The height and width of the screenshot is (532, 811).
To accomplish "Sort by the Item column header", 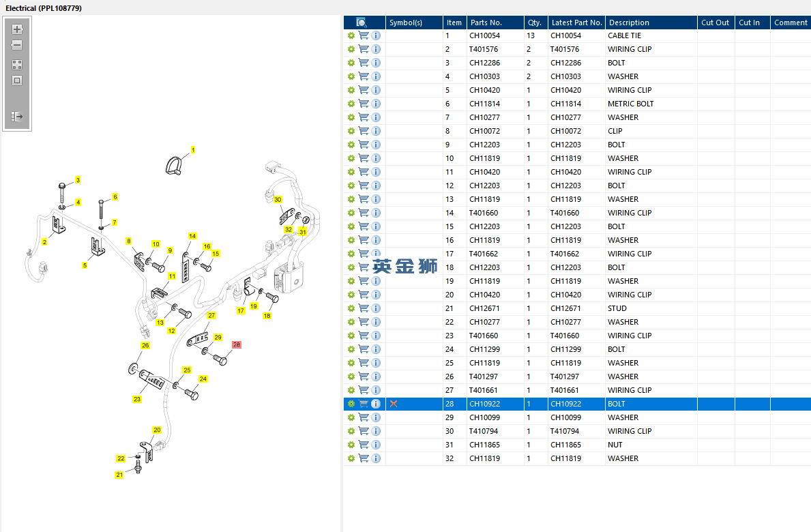I will point(455,23).
